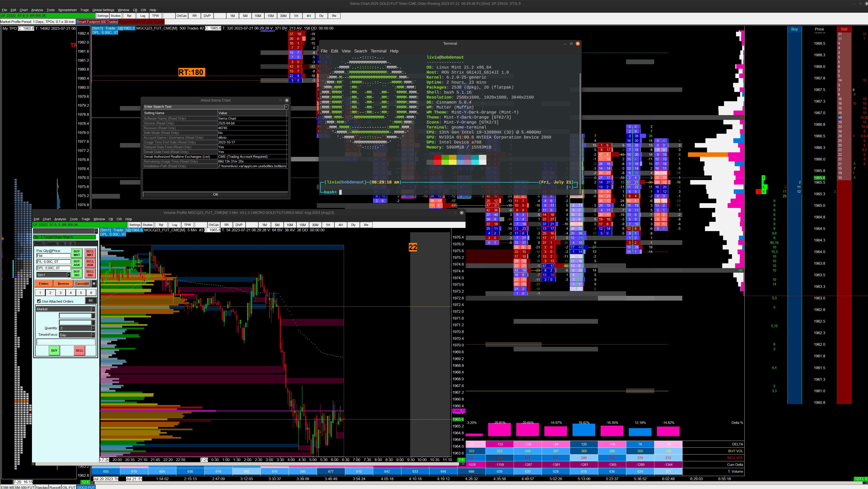Click OK in About Sierra Chart dialog

tap(215, 194)
